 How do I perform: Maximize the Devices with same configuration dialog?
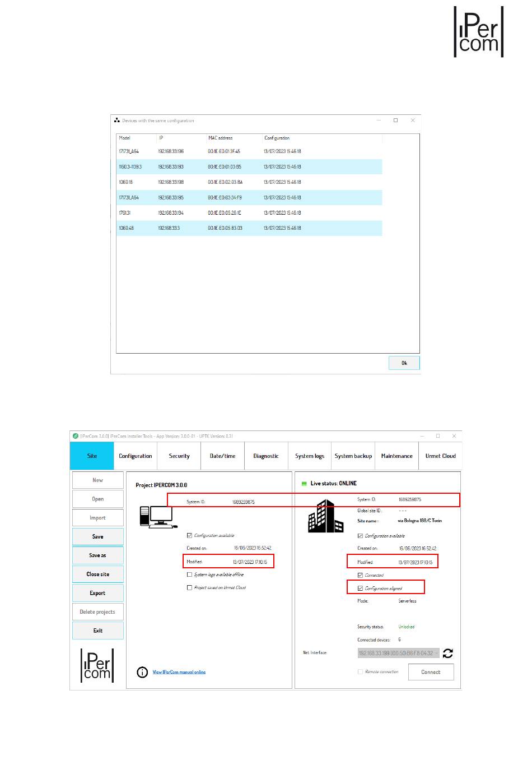[x=395, y=121]
